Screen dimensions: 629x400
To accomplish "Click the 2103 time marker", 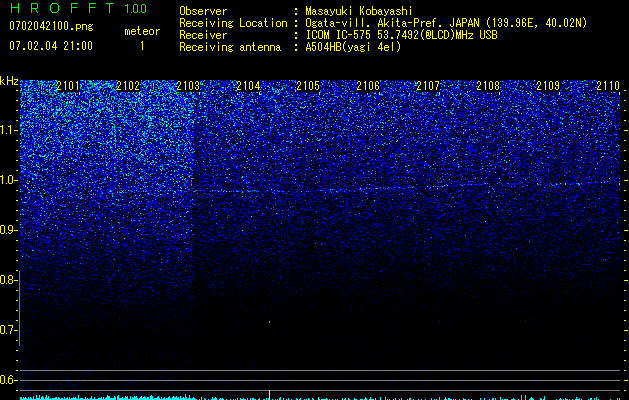I will (x=188, y=85).
